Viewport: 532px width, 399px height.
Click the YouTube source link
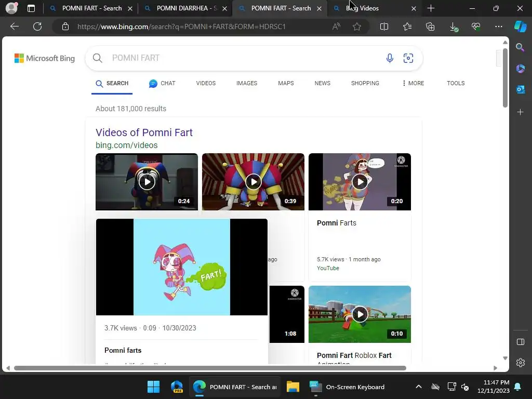[328, 269]
